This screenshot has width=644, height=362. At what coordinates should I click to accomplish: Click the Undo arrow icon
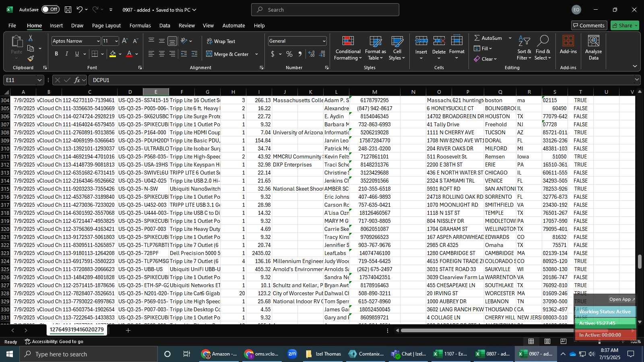tap(79, 10)
